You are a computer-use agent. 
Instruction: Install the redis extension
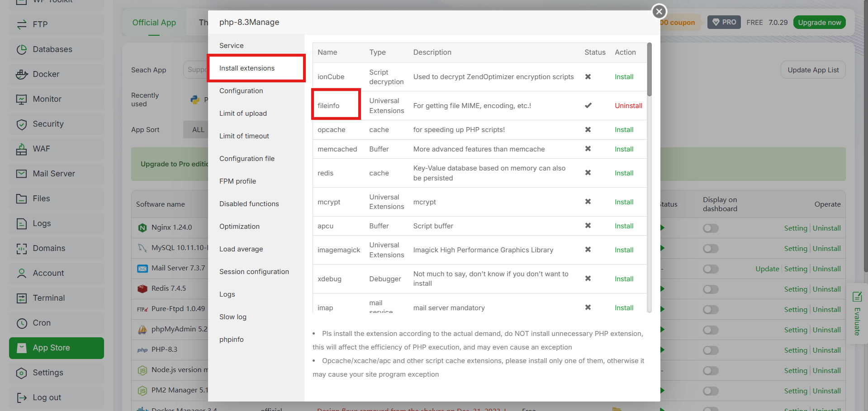[624, 173]
